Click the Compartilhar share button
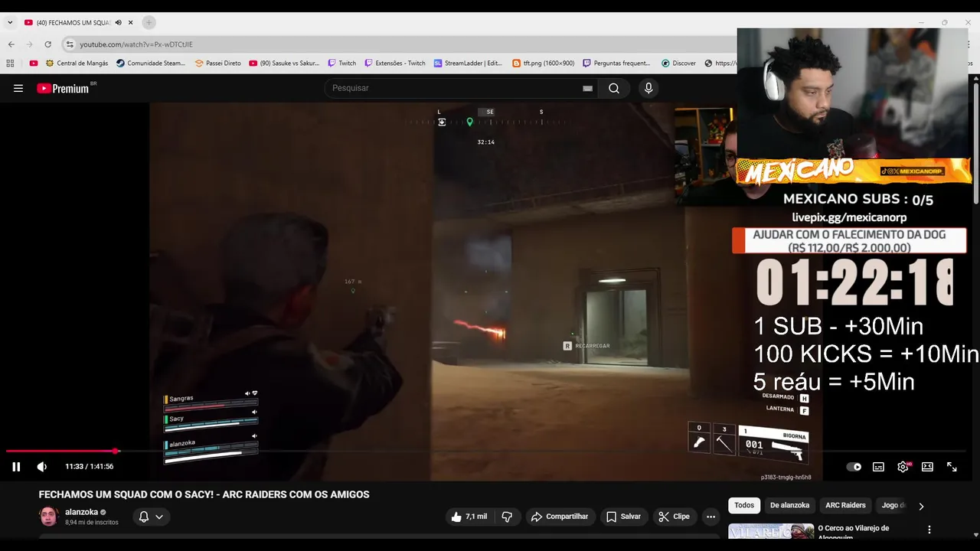The width and height of the screenshot is (980, 551). tap(560, 517)
